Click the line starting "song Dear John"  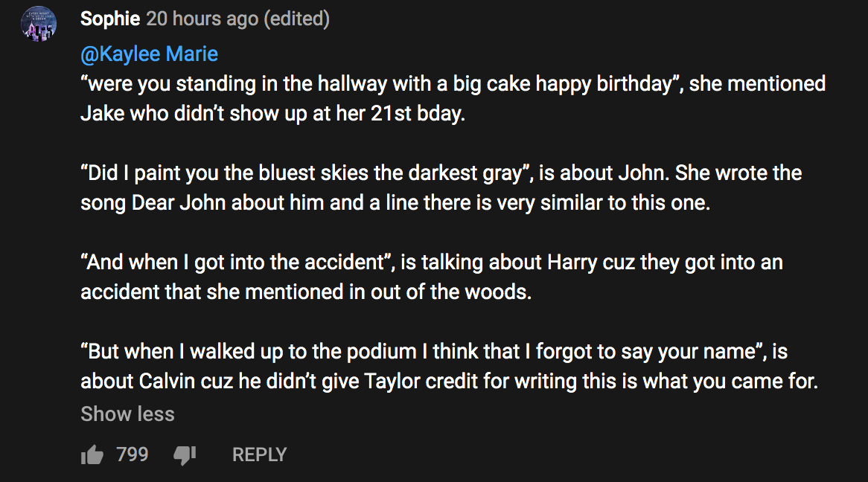click(395, 203)
